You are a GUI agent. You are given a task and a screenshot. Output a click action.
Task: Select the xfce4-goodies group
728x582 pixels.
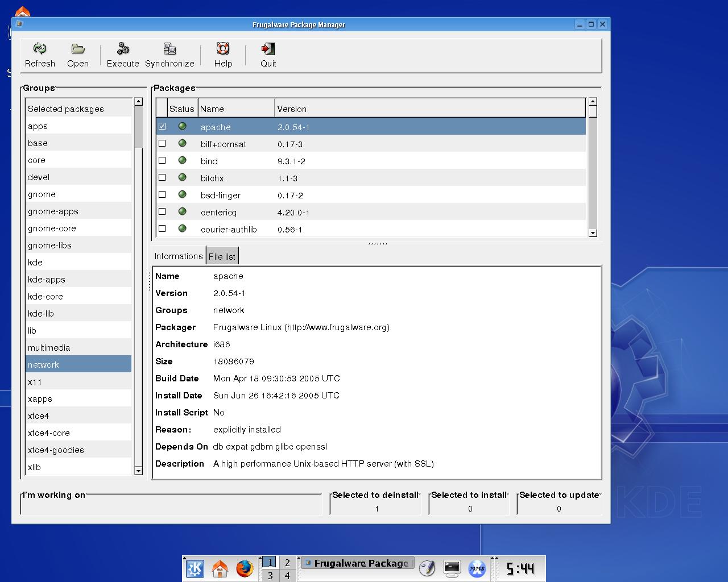78,450
